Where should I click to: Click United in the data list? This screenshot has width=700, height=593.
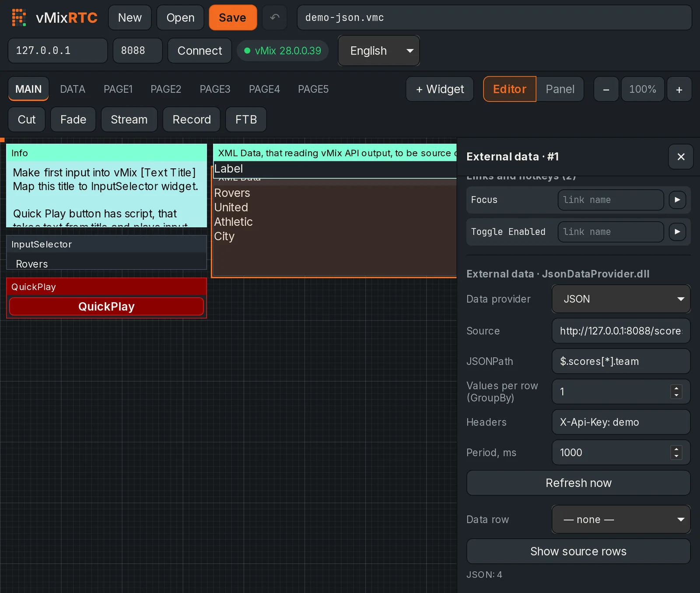point(231,207)
